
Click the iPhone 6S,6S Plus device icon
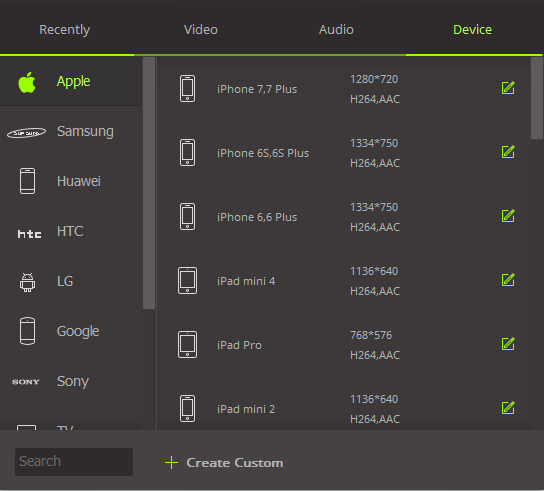click(x=187, y=153)
